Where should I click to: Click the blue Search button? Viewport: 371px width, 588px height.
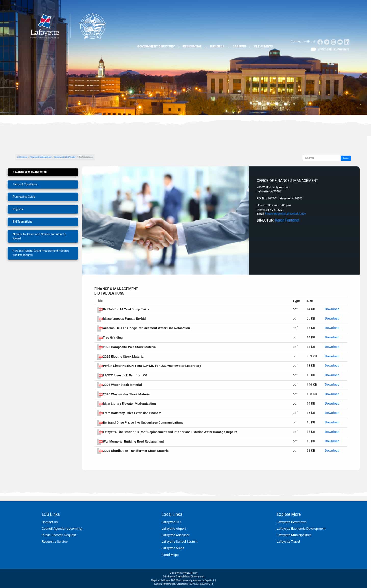tap(346, 158)
